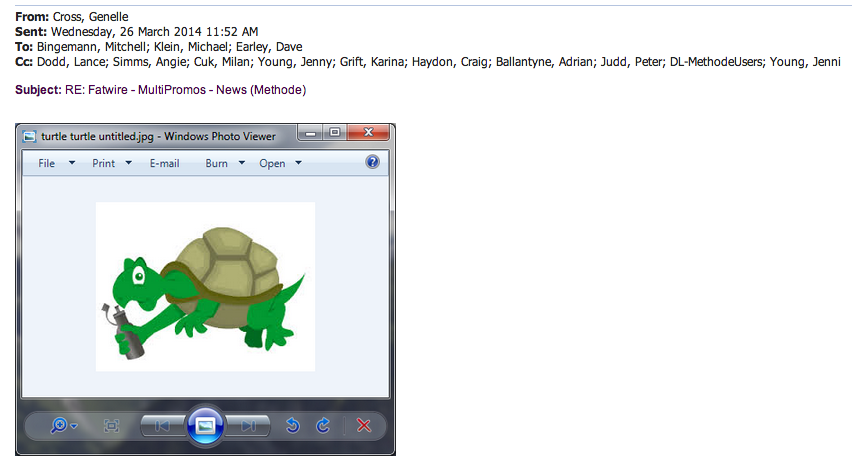Viewport: 852px width, 467px height.
Task: Expand the Print dropdown arrow
Action: click(x=128, y=163)
